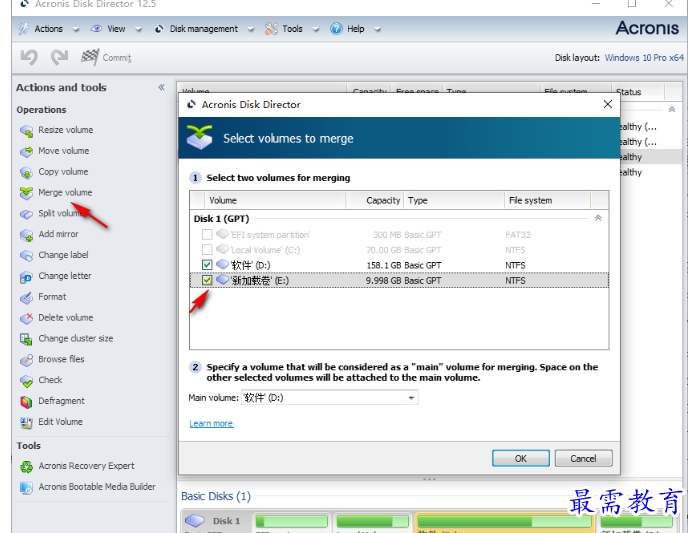Viewport: 691px width, 533px height.
Task: Open the Help menu
Action: click(x=356, y=29)
